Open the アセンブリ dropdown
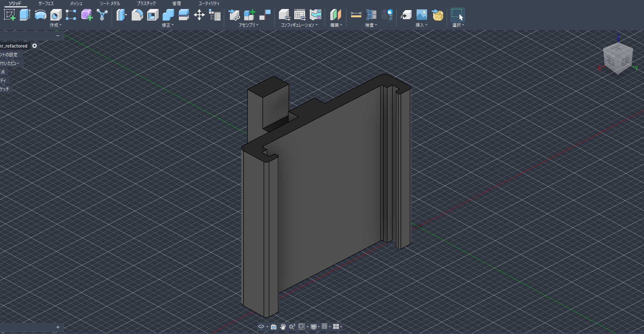Viewport: 644px width, 334px height. point(249,25)
